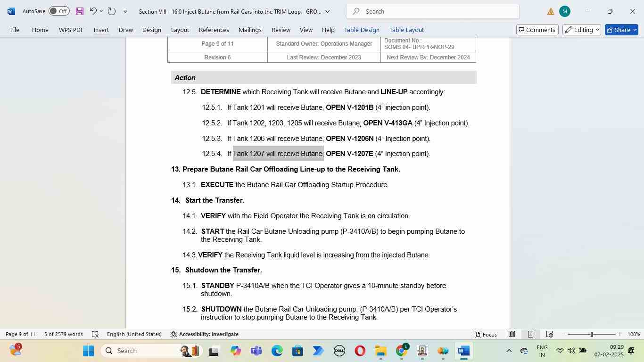
Task: Click language 'English (United States)' in status bar
Action: [134, 334]
